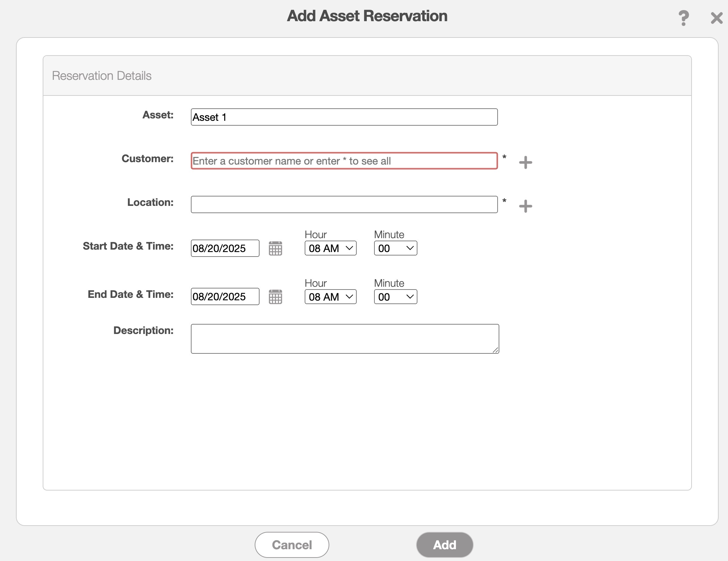
Task: Expand the end time Minute dropdown
Action: click(395, 297)
